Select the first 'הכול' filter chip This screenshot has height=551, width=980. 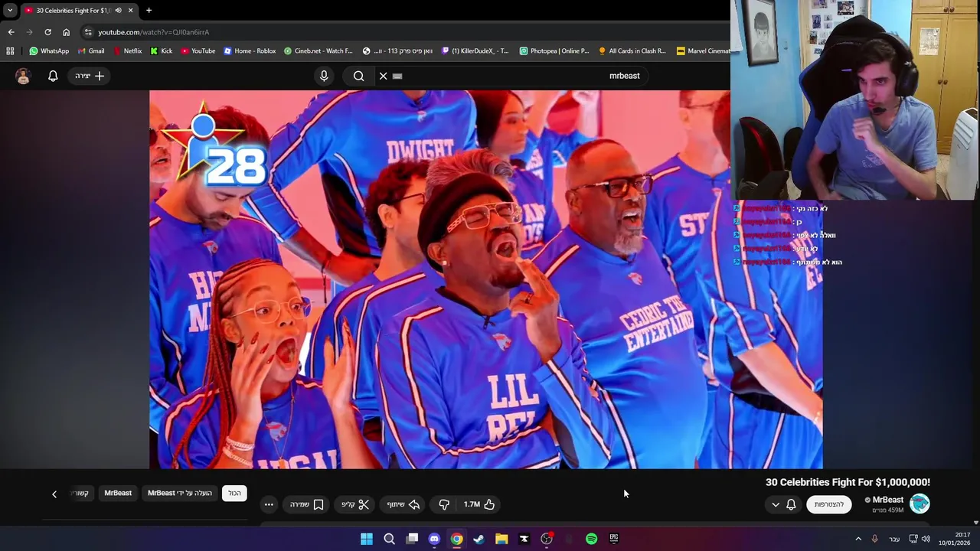(234, 493)
